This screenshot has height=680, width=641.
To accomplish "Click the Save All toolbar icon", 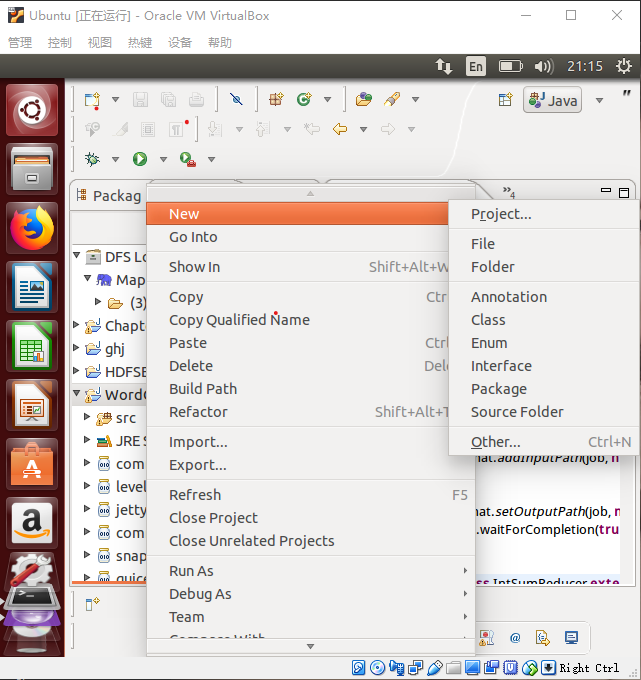I will [x=168, y=100].
